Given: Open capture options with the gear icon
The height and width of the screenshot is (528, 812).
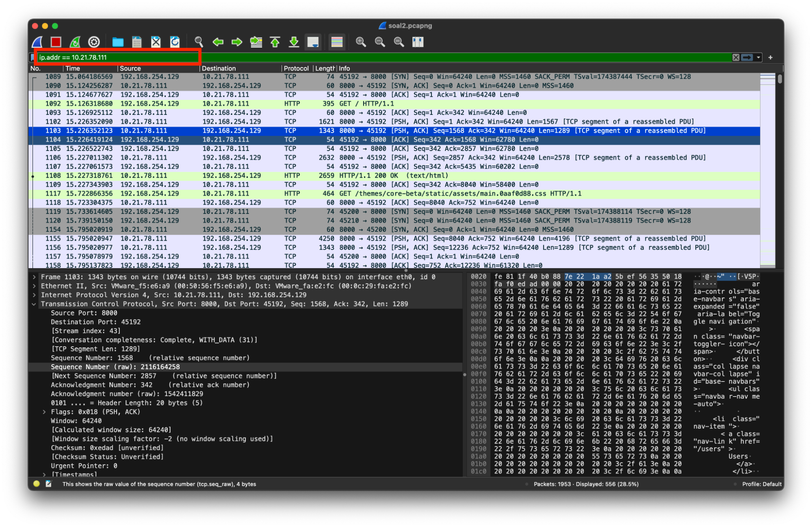Looking at the screenshot, I should (x=94, y=42).
